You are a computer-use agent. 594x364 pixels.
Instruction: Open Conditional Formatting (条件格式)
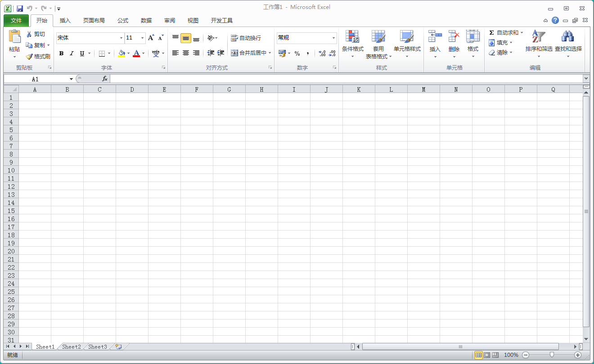click(x=352, y=37)
